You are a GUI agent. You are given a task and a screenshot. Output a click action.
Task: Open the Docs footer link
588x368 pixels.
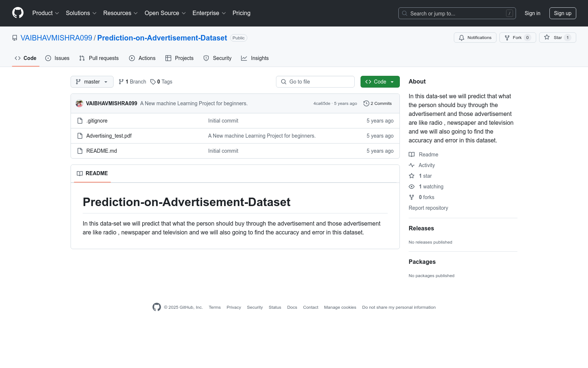click(x=292, y=307)
